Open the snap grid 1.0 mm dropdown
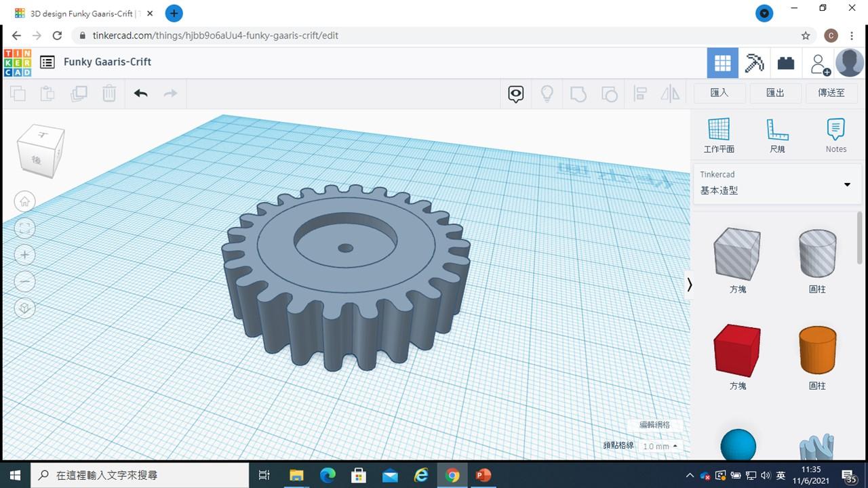The height and width of the screenshot is (488, 868). (660, 446)
